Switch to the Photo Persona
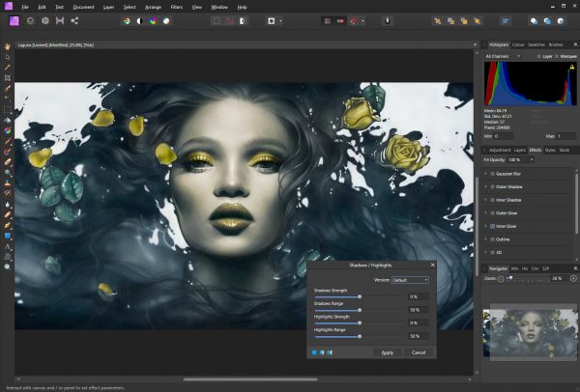The image size is (580, 392). 14,20
